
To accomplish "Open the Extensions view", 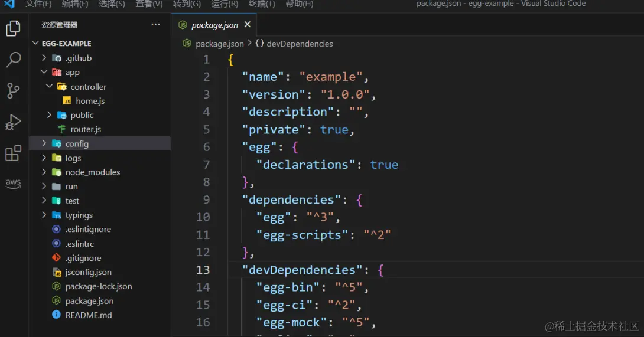I will [13, 153].
